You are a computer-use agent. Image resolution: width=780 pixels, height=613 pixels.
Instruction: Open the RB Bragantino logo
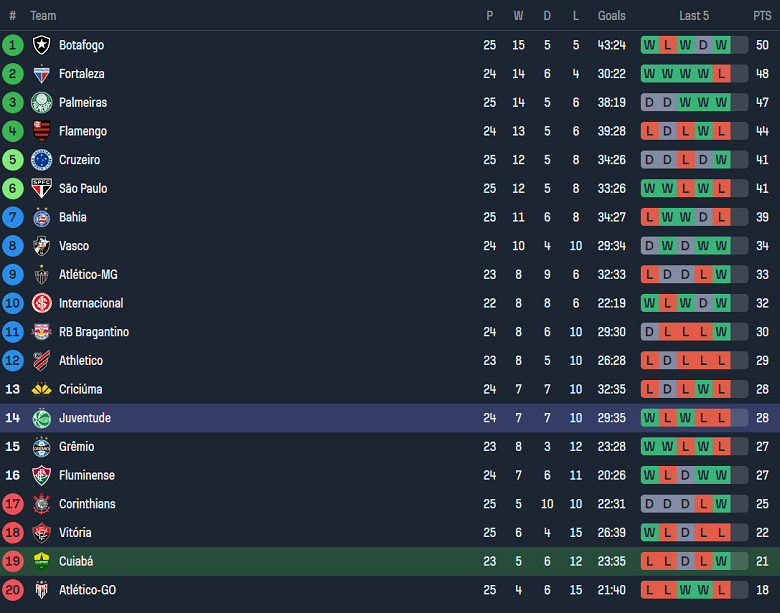point(41,332)
